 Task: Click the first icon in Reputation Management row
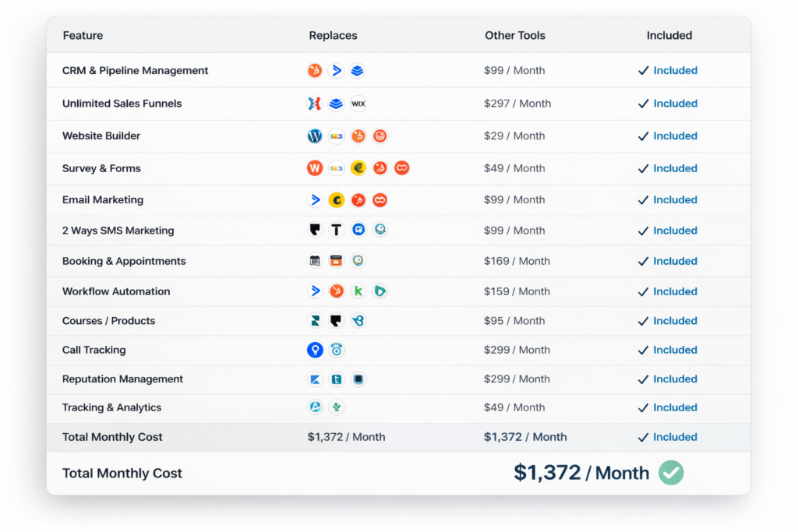[315, 379]
